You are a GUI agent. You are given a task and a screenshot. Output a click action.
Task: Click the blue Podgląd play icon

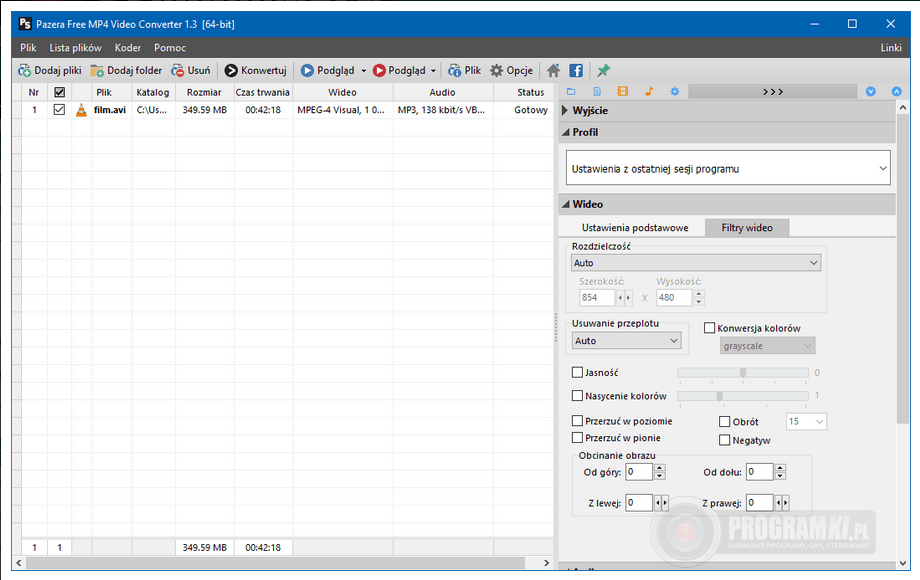tap(307, 70)
